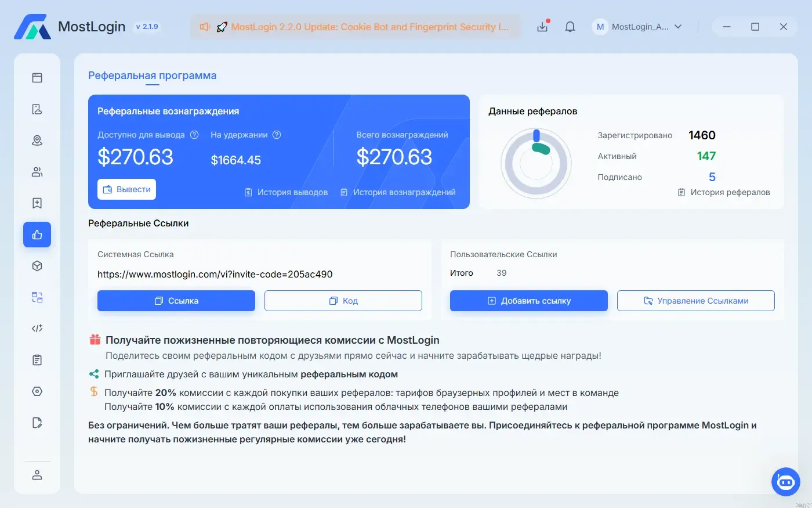
Task: Open История вознаграждений link
Action: pyautogui.click(x=398, y=192)
